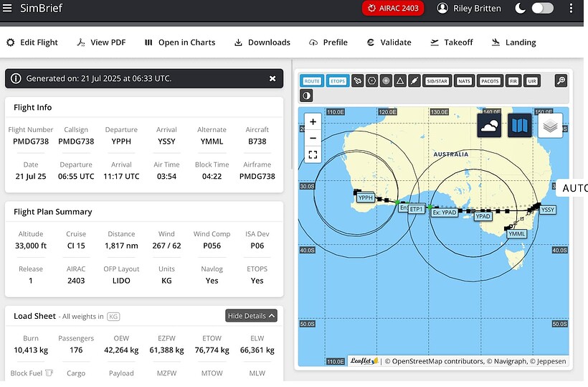This screenshot has height=387, width=588.
Task: Click the Ex: YPAD map label
Action: pyautogui.click(x=445, y=213)
